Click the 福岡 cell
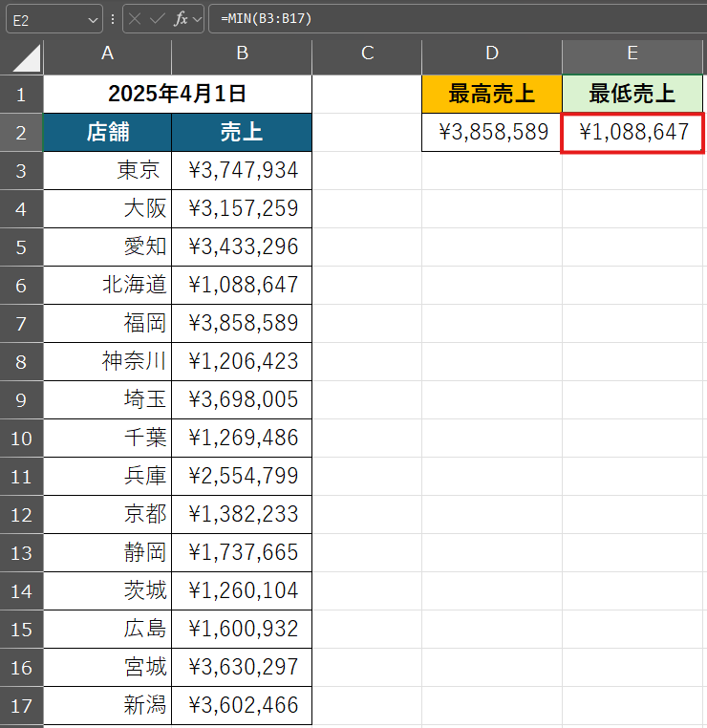The image size is (707, 728). tap(108, 324)
